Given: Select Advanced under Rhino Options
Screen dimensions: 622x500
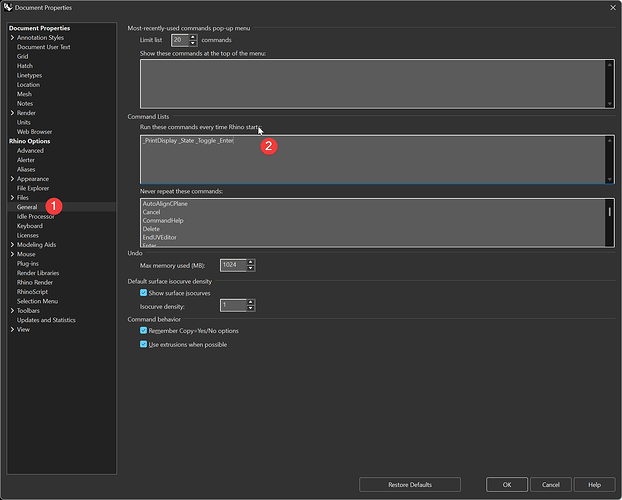Looking at the screenshot, I should tap(30, 151).
